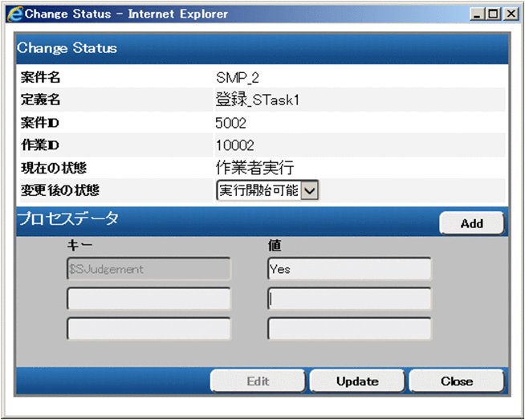Viewport: 525px width, 420px height.
Task: Click the third row key field
Action: 149,328
